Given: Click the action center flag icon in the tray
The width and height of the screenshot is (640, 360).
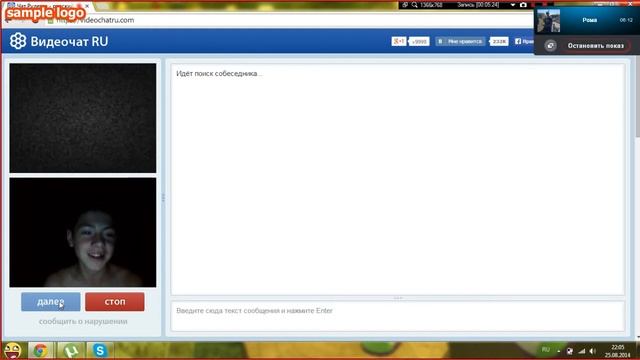Looking at the screenshot, I should coord(570,351).
